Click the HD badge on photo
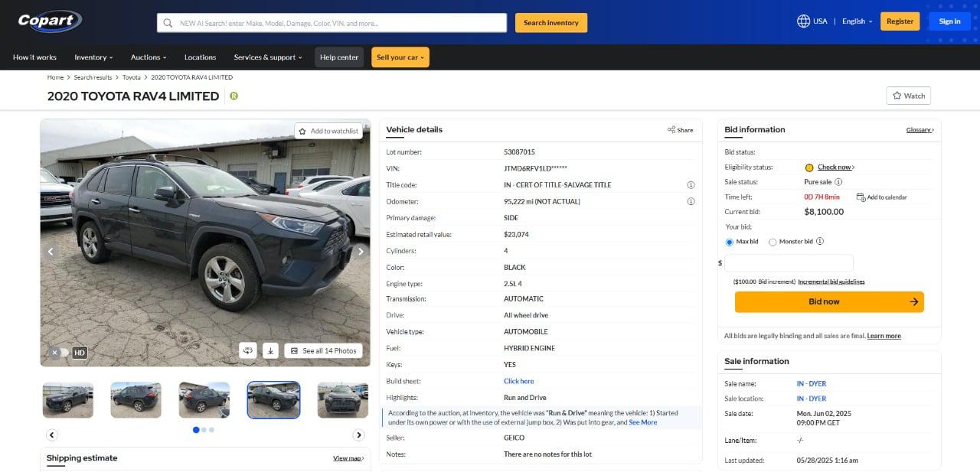The height and width of the screenshot is (472, 980). click(80, 353)
